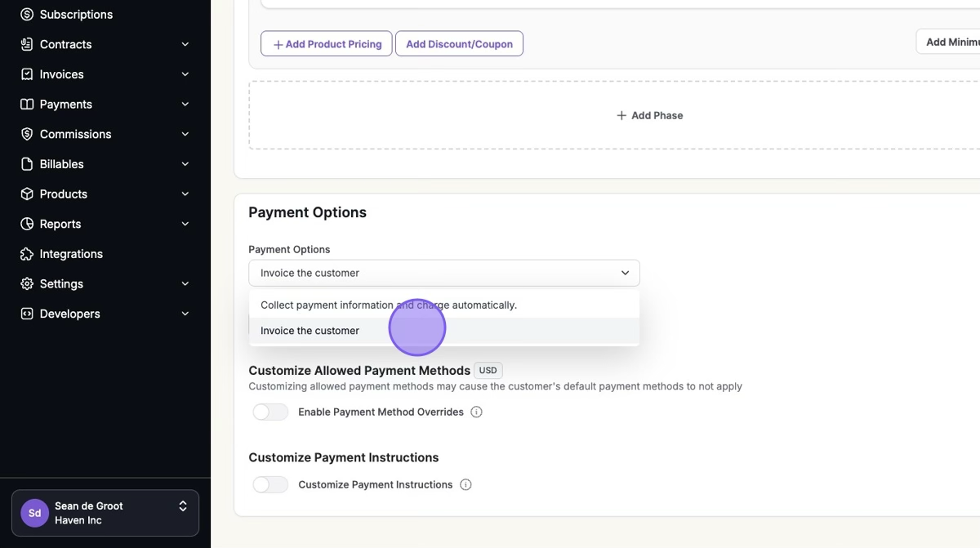The height and width of the screenshot is (548, 980).
Task: Expand the Settings sidebar chevron
Action: pyautogui.click(x=185, y=284)
